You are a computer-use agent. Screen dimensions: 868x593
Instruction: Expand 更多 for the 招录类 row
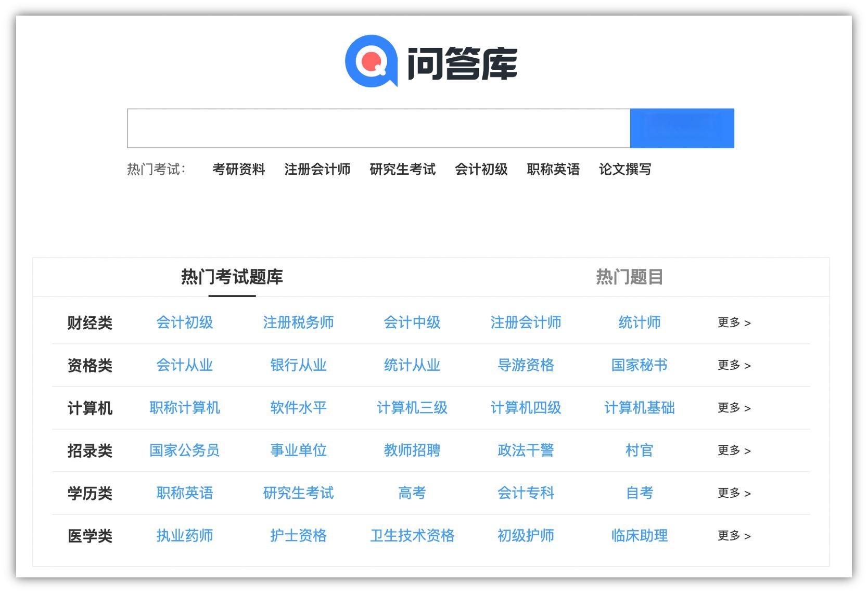[x=734, y=450]
